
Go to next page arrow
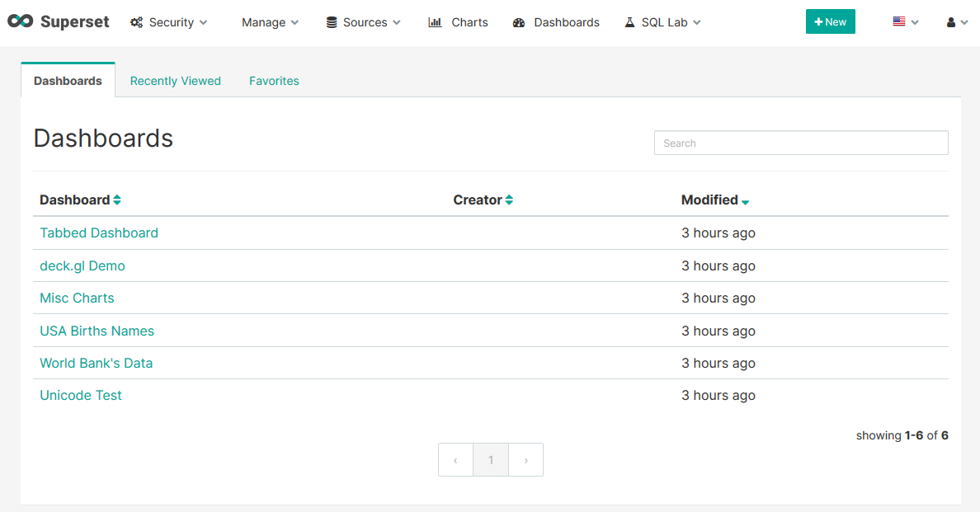(x=525, y=460)
